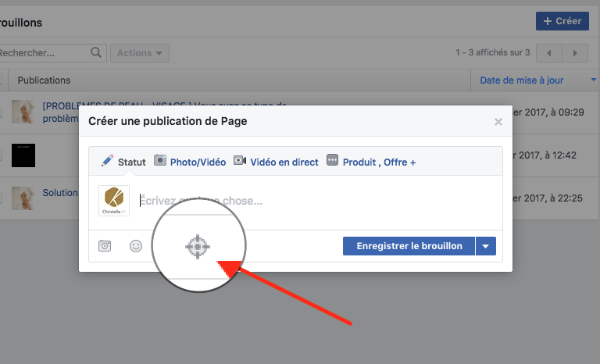Check the box for the Solution draft row

[x=2, y=198]
